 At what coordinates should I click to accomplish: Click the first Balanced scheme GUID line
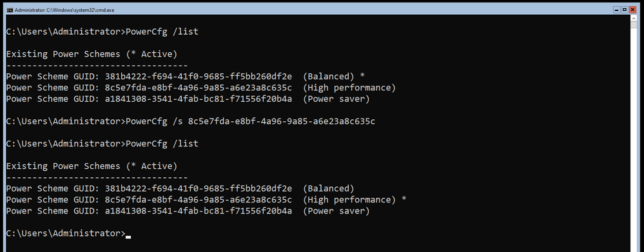coord(186,76)
